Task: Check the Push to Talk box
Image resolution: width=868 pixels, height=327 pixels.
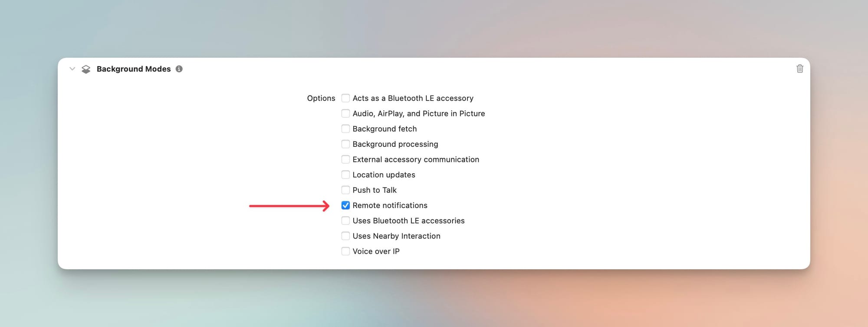Action: coord(345,190)
